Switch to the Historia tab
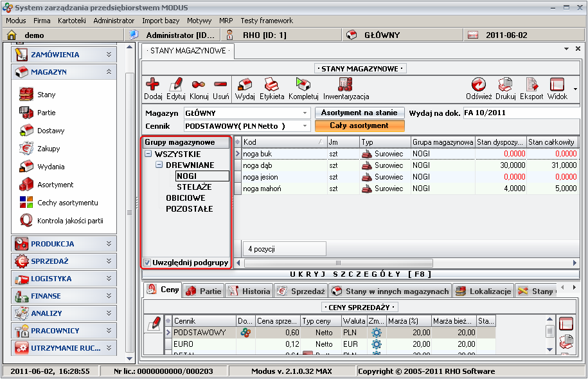588x379 pixels. pos(249,291)
